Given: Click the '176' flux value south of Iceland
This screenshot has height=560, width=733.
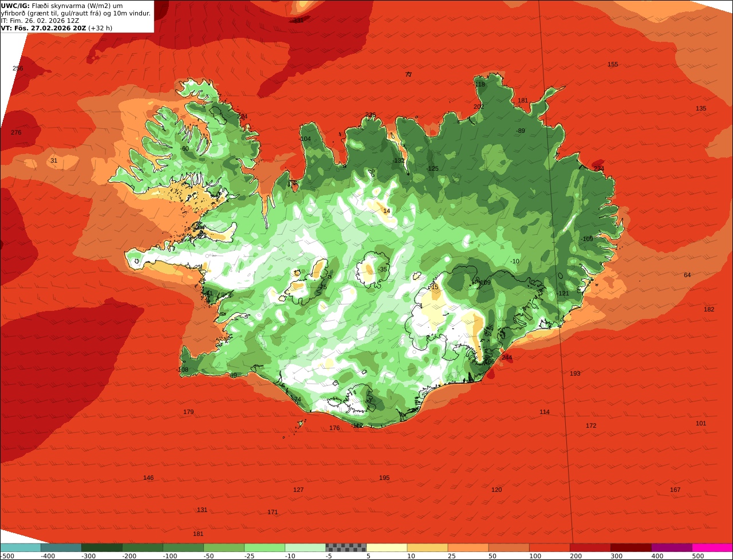Looking at the screenshot, I should (334, 428).
